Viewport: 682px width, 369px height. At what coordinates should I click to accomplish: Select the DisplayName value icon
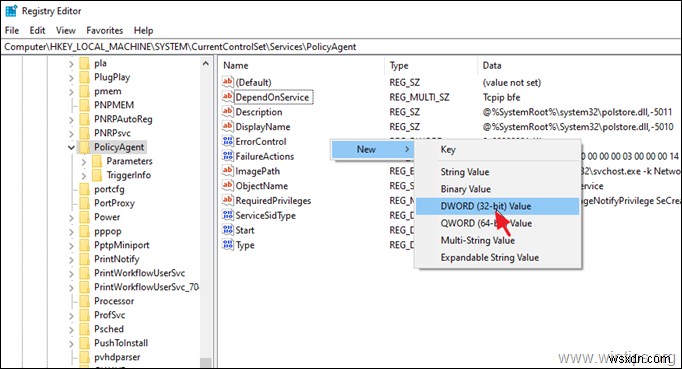[227, 126]
